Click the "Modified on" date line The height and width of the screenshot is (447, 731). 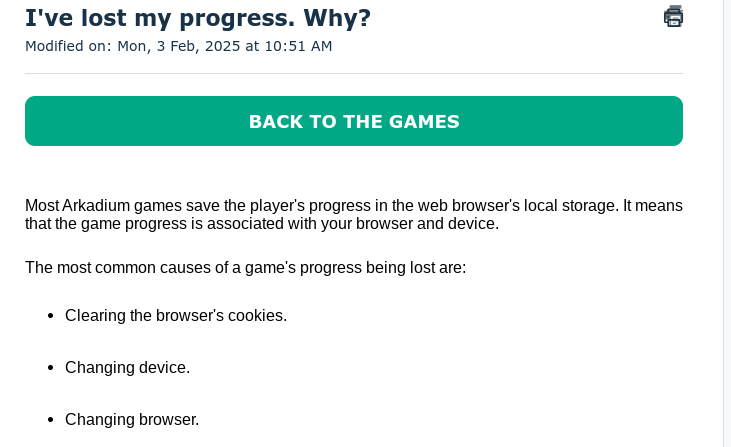point(178,46)
